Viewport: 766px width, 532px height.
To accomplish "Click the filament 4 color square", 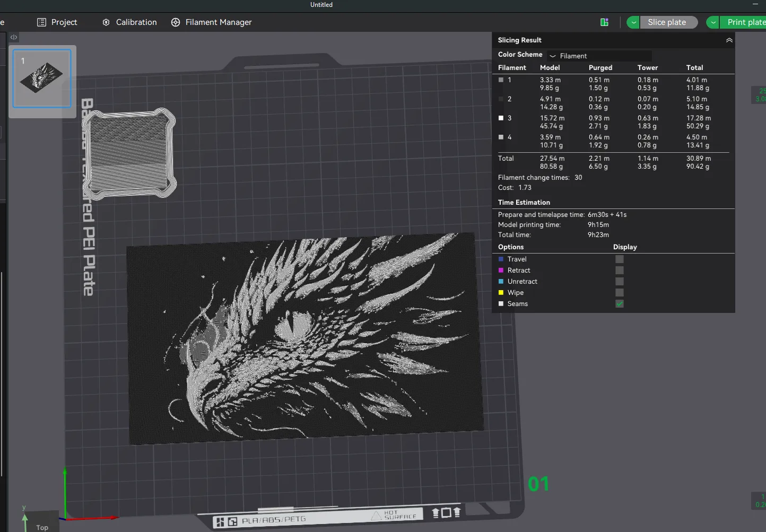I will point(501,137).
